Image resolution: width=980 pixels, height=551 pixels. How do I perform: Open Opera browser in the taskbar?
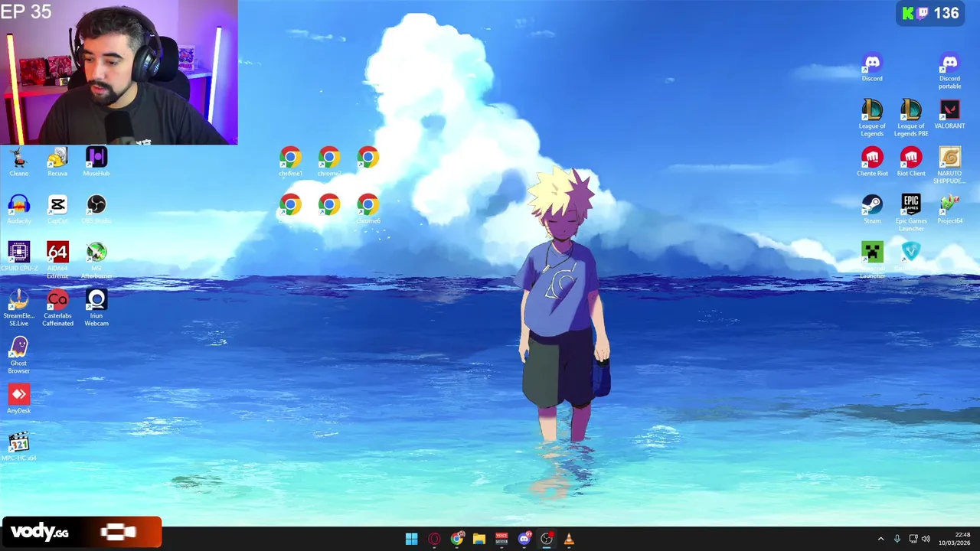434,539
